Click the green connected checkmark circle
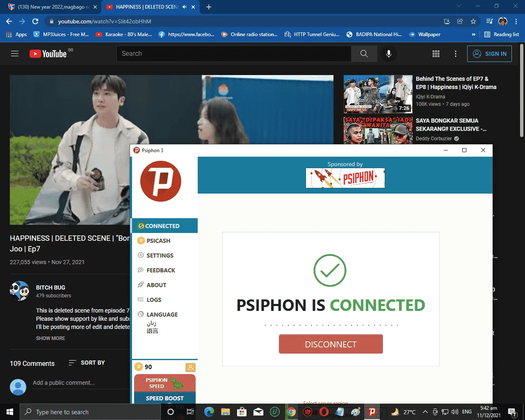 330,270
